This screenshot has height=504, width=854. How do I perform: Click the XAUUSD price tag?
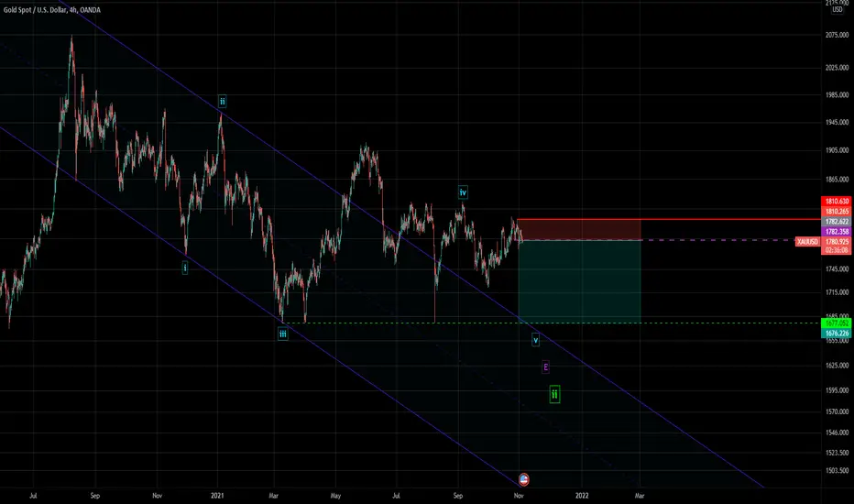pyautogui.click(x=807, y=241)
